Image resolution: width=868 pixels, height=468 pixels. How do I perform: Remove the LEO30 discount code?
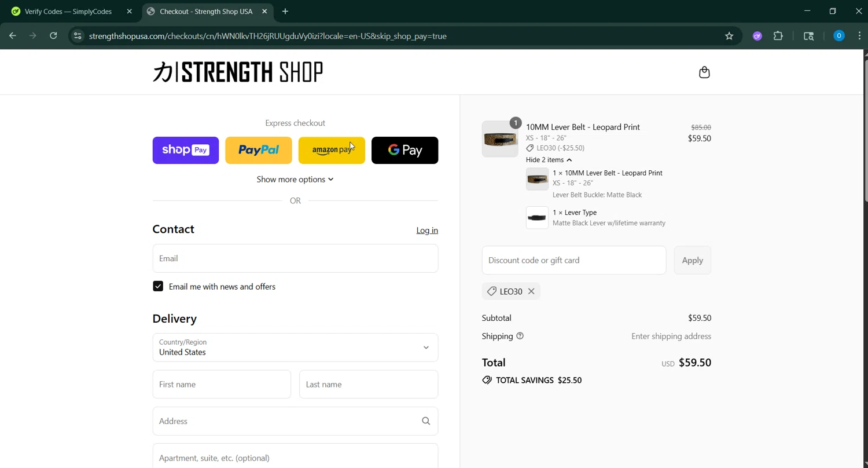pyautogui.click(x=531, y=291)
